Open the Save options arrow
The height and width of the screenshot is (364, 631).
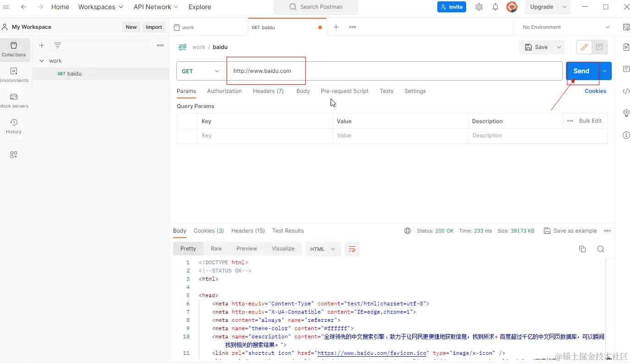click(x=559, y=47)
